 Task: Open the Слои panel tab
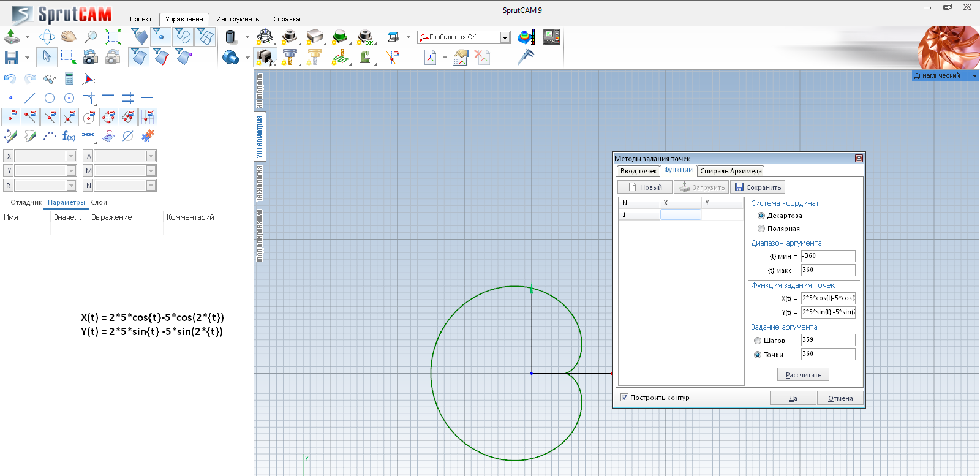coord(99,202)
